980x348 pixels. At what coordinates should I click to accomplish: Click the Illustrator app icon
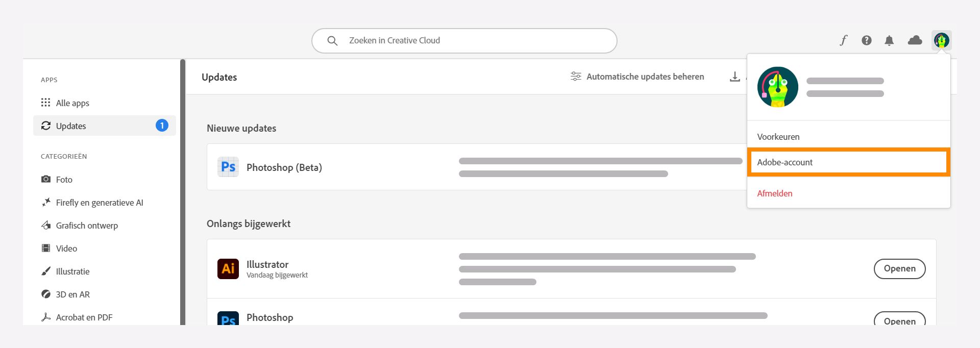coord(228,269)
